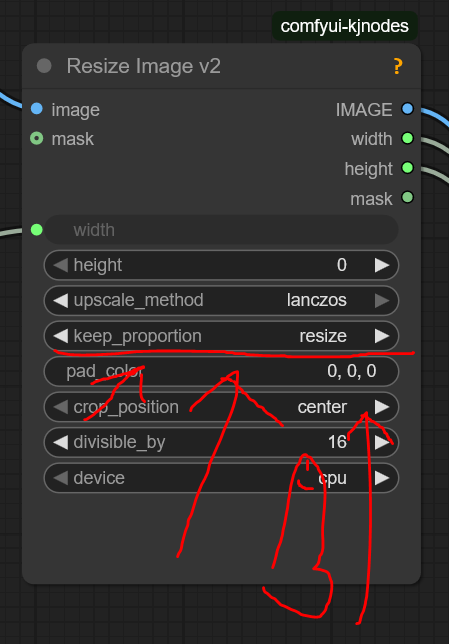The height and width of the screenshot is (644, 449).
Task: Select next crop_position with right arrow
Action: 382,407
